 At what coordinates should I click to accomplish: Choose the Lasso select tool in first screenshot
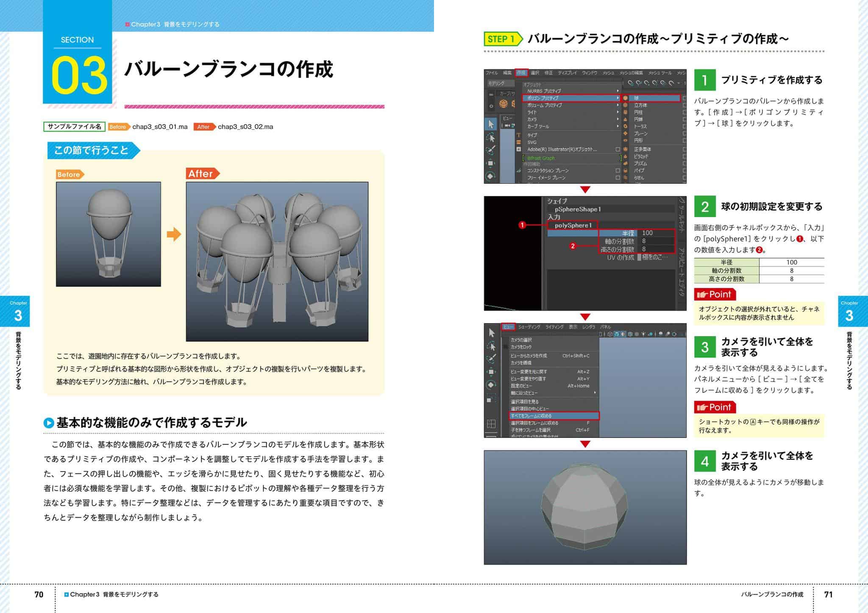pos(491,137)
